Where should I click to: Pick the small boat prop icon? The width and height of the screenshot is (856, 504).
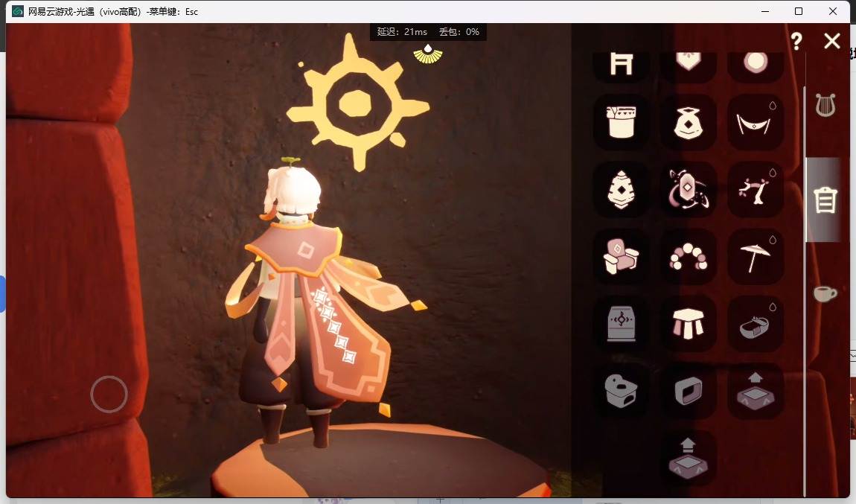756,324
